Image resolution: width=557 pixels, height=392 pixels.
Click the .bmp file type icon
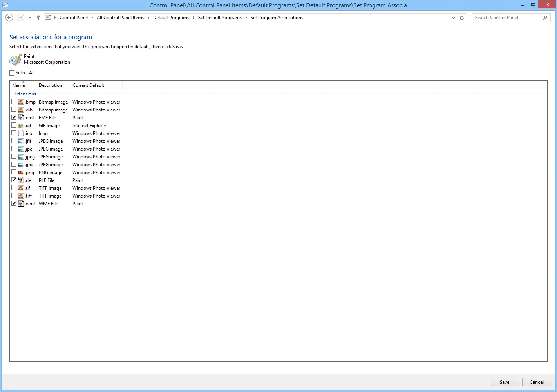(x=21, y=102)
